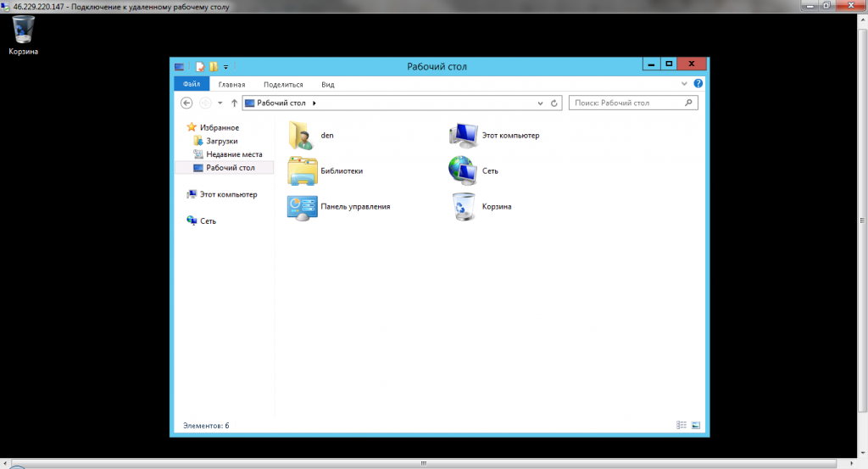Open the Сеть network icon in file list

[464, 170]
